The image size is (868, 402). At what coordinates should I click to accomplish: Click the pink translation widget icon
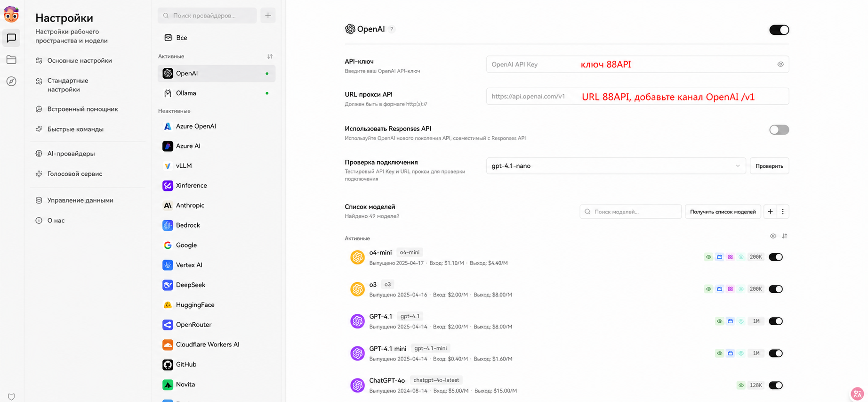[x=857, y=393]
